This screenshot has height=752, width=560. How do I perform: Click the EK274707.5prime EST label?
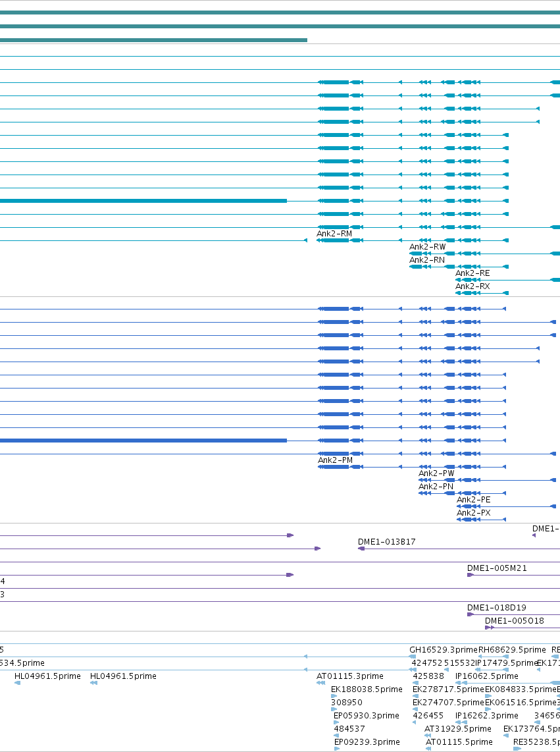(x=448, y=703)
